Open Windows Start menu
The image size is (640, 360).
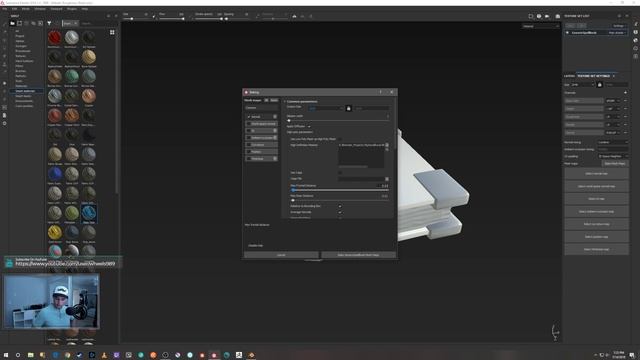[6, 355]
